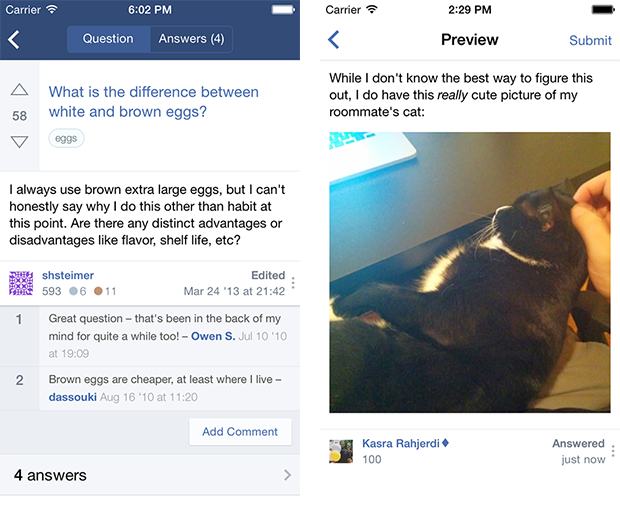This screenshot has height=532, width=620.
Task: Expand the 4 answers row chevron
Action: click(x=287, y=475)
